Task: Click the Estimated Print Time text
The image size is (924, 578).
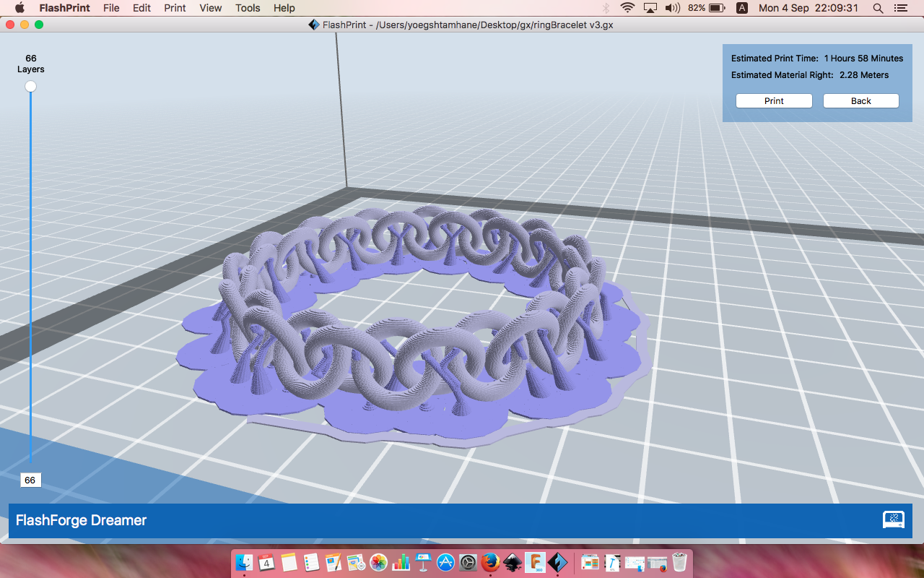Action: click(x=817, y=59)
